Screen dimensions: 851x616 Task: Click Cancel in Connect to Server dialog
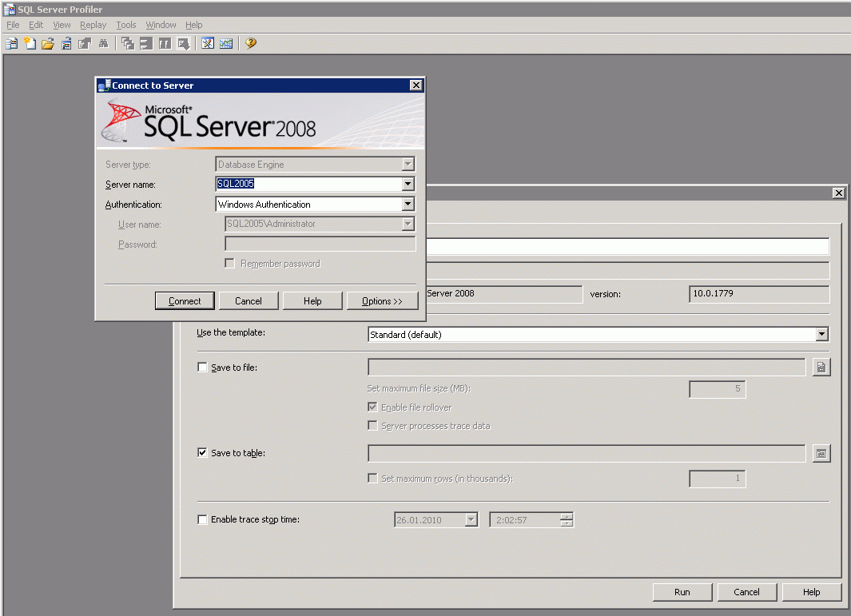[x=249, y=301]
